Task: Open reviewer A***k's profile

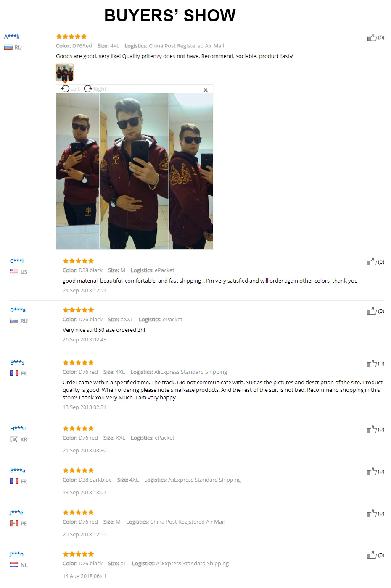Action: [12, 37]
